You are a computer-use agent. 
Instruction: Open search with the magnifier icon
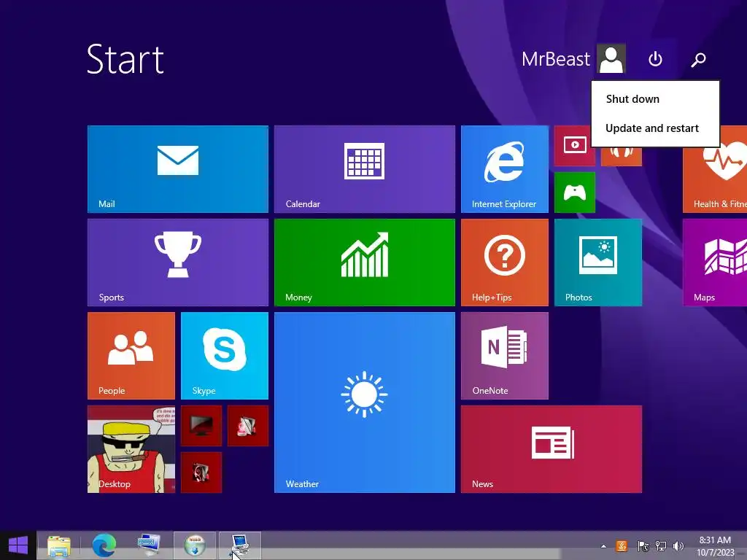click(x=698, y=60)
